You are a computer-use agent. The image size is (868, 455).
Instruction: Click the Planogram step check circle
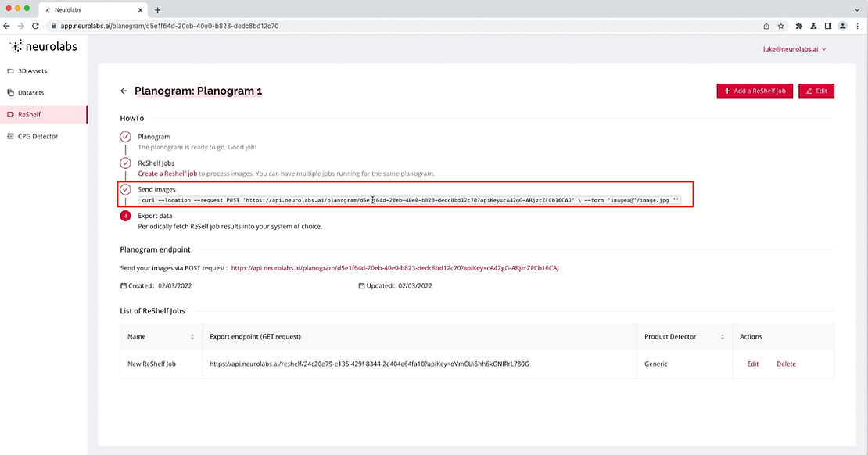(126, 137)
